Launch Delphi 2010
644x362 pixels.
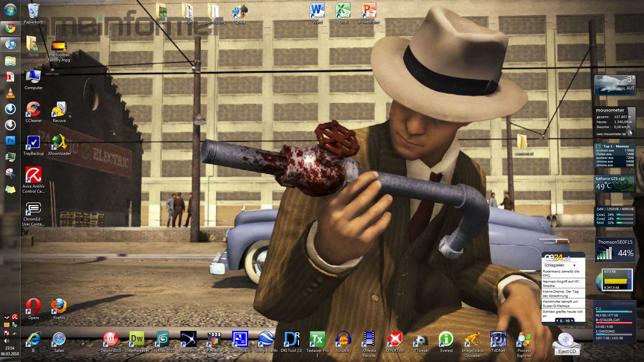pyautogui.click(x=111, y=342)
